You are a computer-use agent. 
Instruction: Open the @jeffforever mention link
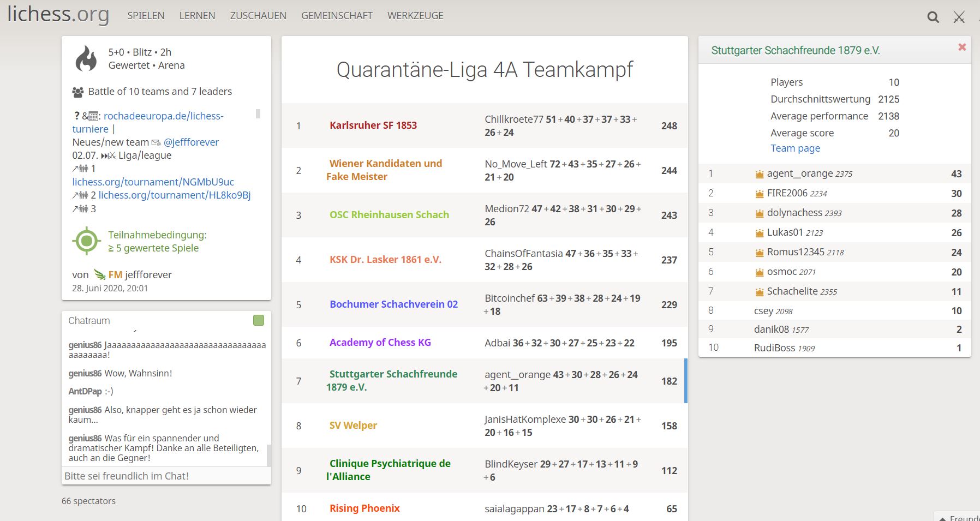191,142
